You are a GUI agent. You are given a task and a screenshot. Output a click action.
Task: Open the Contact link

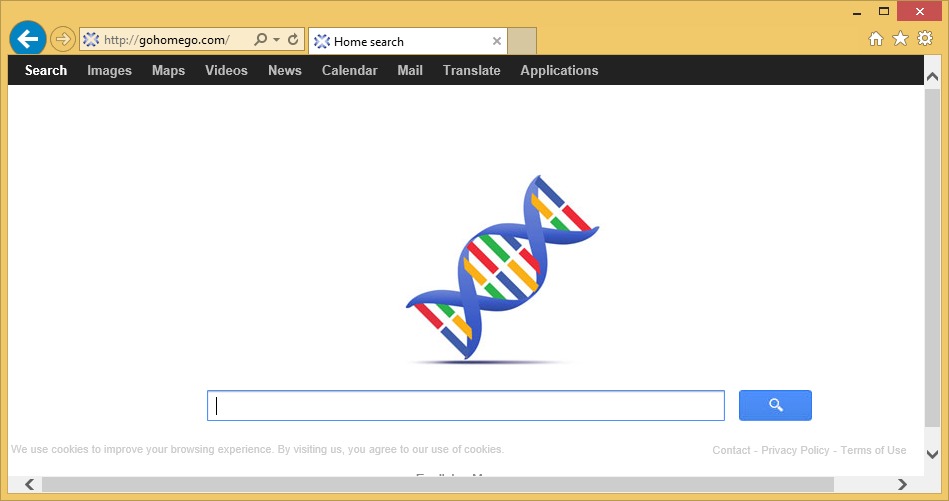[x=731, y=450]
